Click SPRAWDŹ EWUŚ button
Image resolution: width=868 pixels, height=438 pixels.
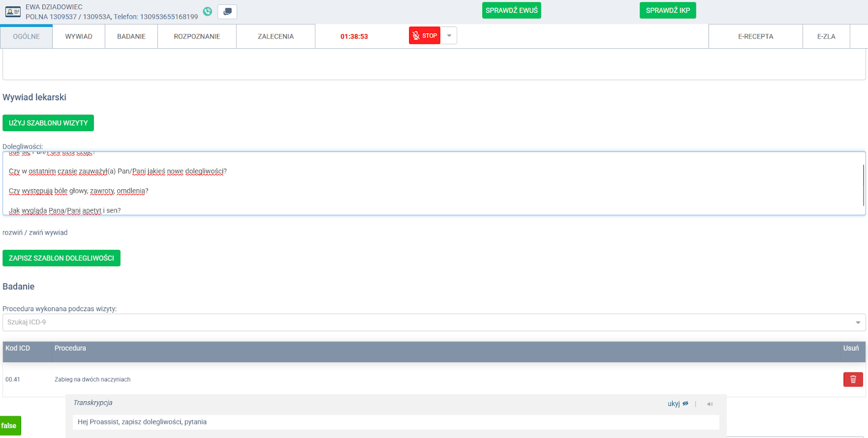(x=511, y=10)
